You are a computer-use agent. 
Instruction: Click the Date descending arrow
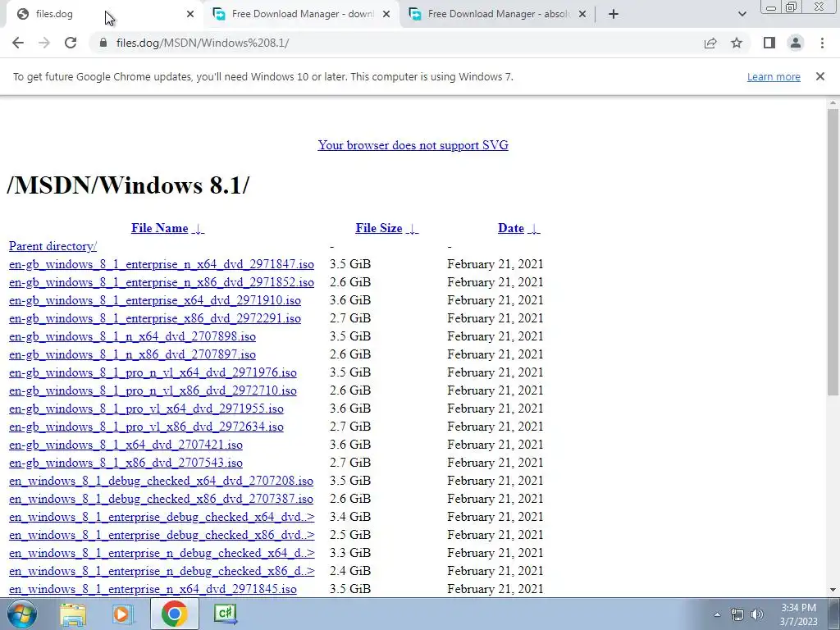tap(533, 229)
